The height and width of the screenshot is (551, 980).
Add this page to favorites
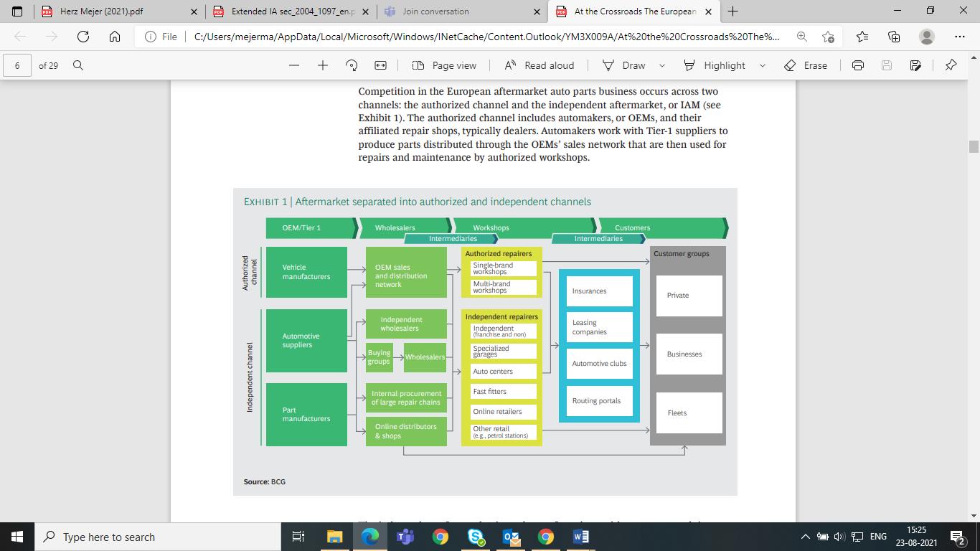[x=829, y=37]
